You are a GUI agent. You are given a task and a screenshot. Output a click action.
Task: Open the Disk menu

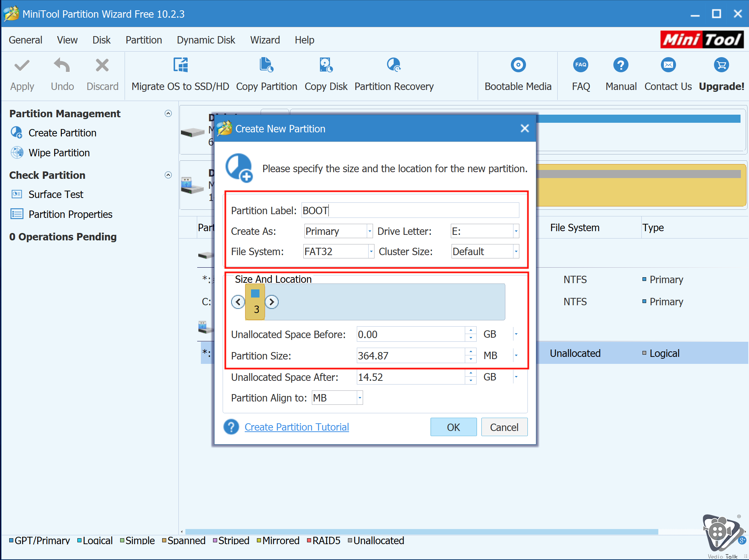(101, 40)
